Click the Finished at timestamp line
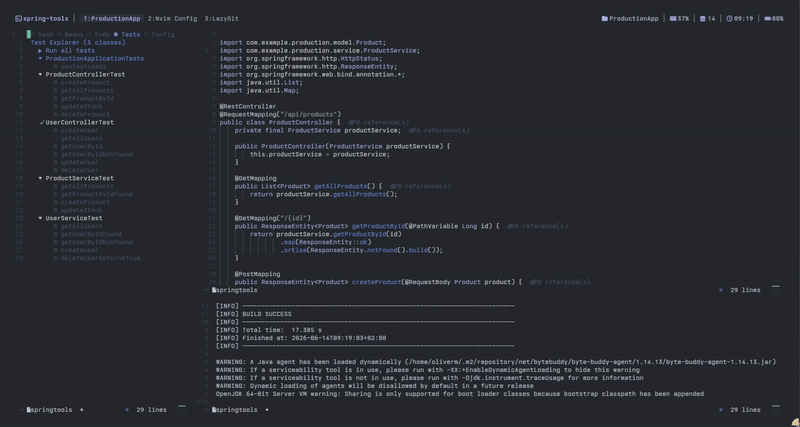 tap(301, 338)
